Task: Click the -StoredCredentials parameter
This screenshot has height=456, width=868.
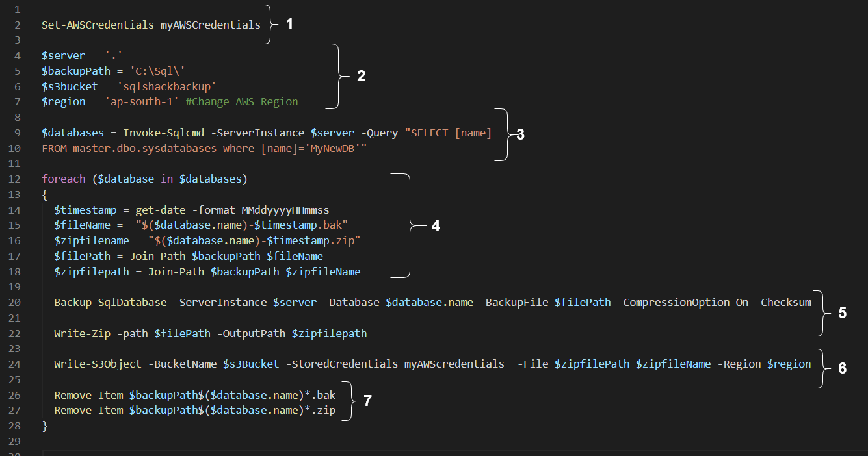Action: tap(342, 364)
